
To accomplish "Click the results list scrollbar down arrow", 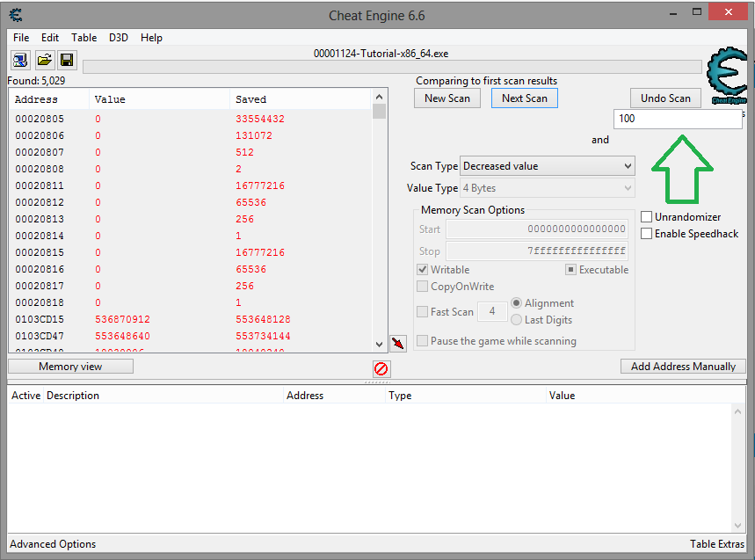I will 380,345.
